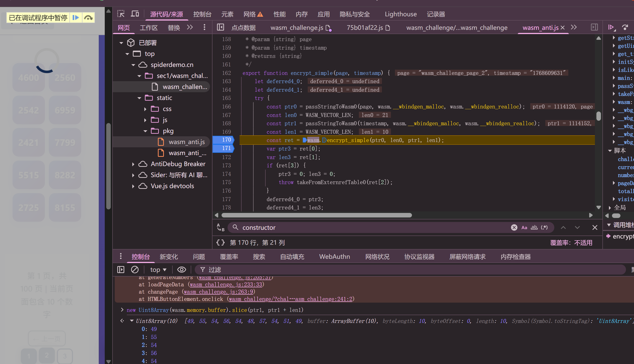Open wasm_challenge.js:233:33 stack trace link
Viewport: 634px width, 364px height.
coord(226,285)
